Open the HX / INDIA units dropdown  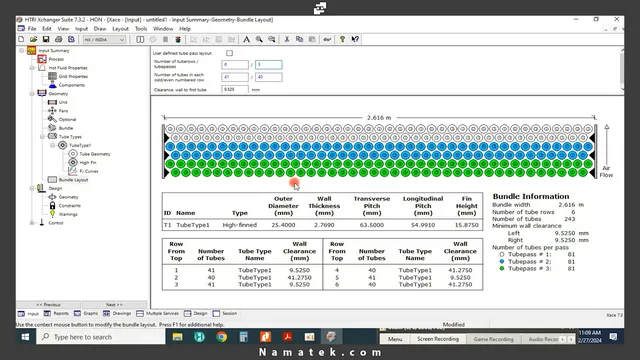(x=104, y=40)
